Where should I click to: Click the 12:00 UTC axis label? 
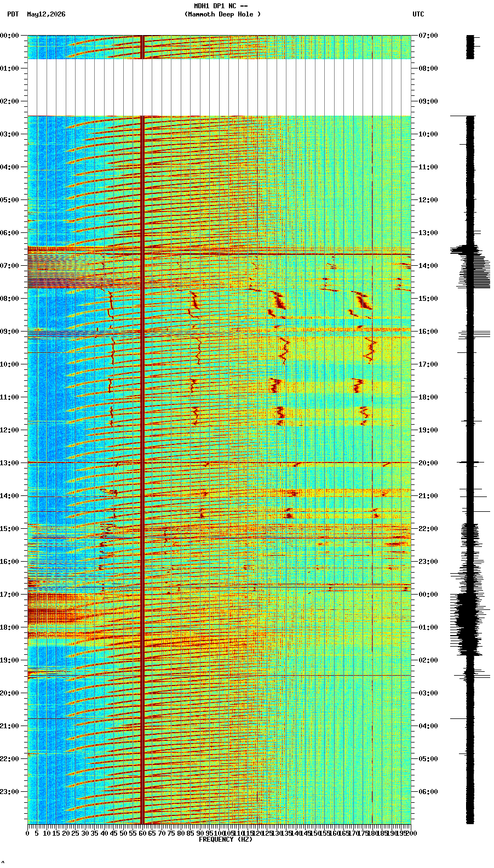click(428, 199)
